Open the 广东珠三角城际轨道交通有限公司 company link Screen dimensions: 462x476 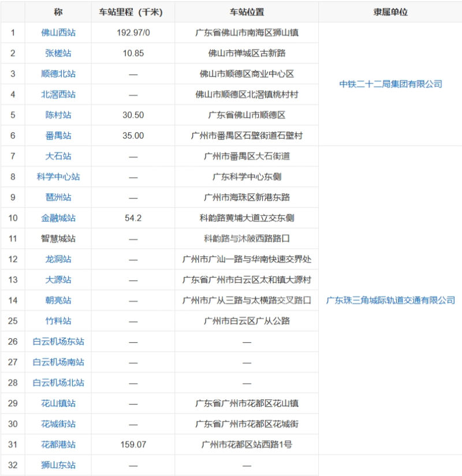390,300
